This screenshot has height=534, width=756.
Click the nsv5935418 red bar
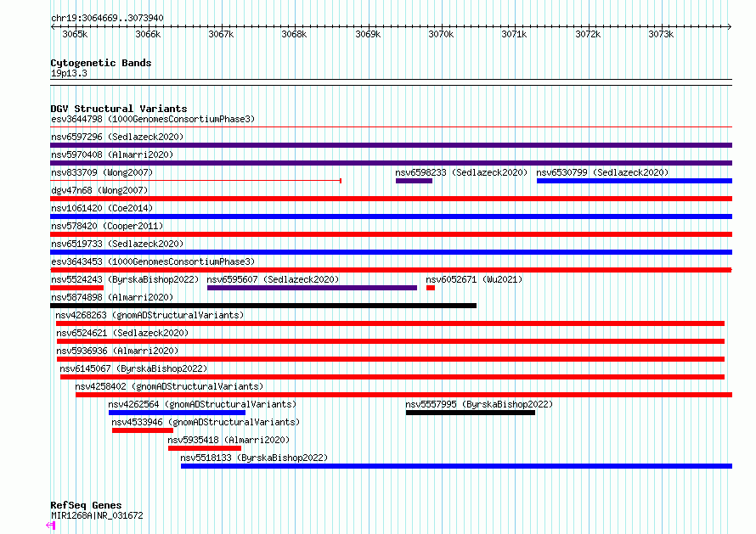(x=205, y=448)
